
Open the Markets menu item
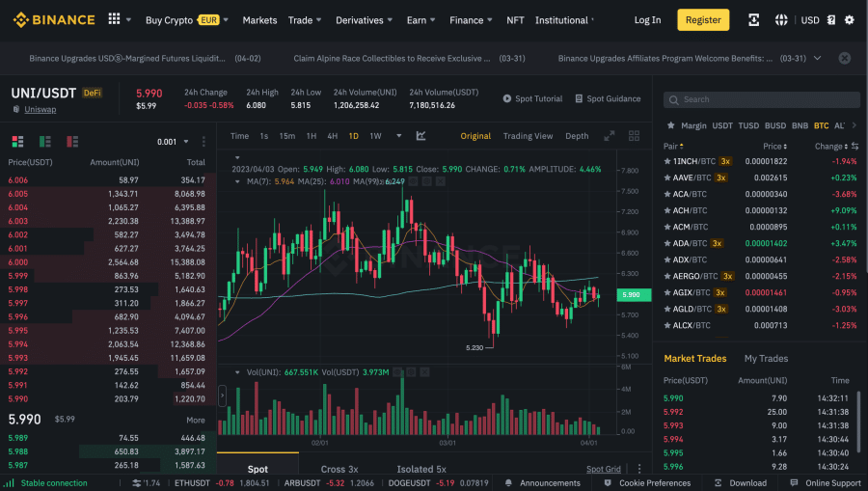259,20
